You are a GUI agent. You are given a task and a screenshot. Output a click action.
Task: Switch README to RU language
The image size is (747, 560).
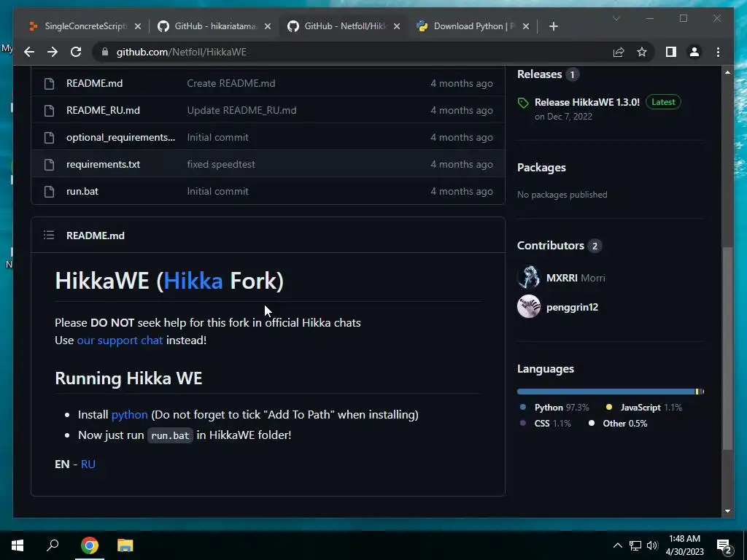(88, 464)
